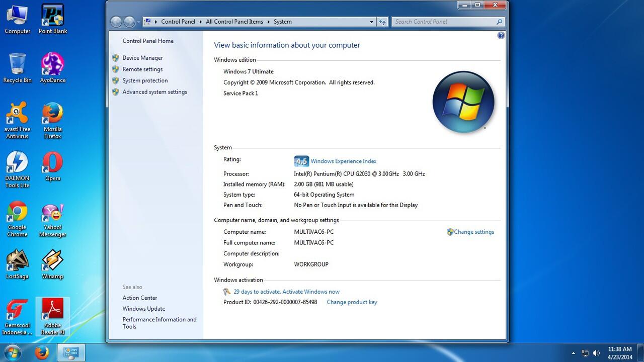Click the 2.00 GB (981 MB usable) value
Image resolution: width=644 pixels, height=362 pixels.
tap(324, 185)
